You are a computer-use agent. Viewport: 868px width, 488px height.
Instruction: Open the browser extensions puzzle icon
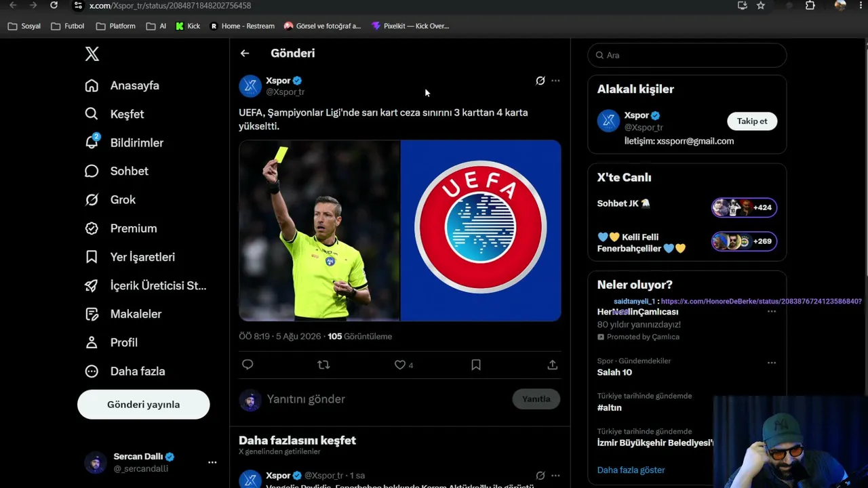pyautogui.click(x=810, y=5)
